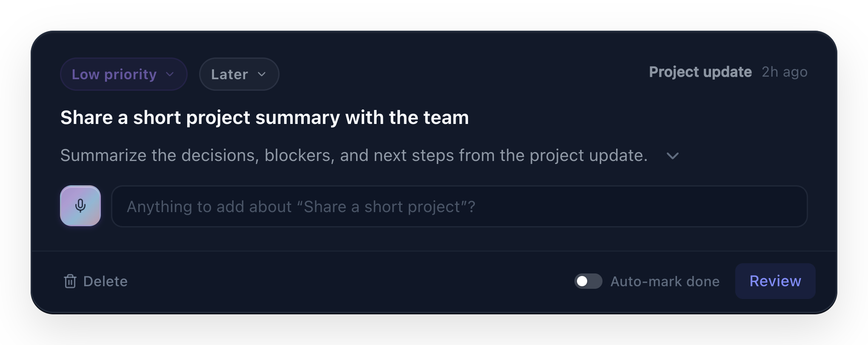Start voice input with the microphone button
Viewport: 868px width, 345px height.
pyautogui.click(x=80, y=206)
